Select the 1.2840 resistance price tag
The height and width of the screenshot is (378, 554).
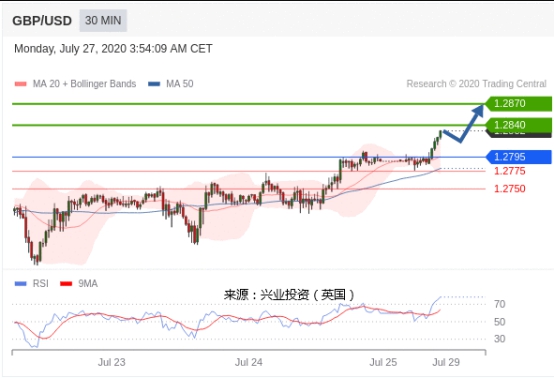point(518,125)
